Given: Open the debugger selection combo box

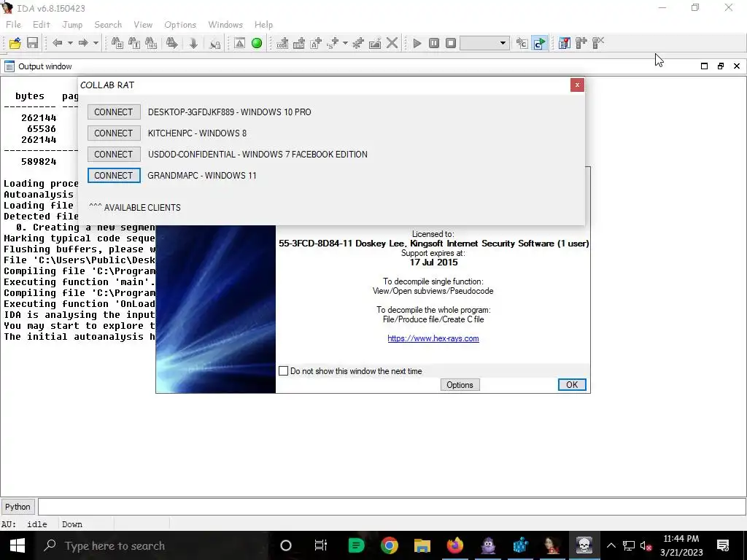Looking at the screenshot, I should tap(484, 43).
